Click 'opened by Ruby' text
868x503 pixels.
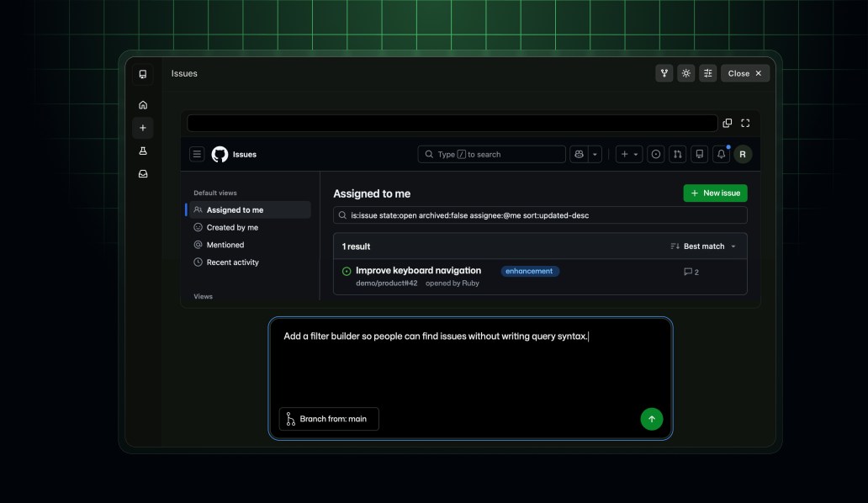453,283
